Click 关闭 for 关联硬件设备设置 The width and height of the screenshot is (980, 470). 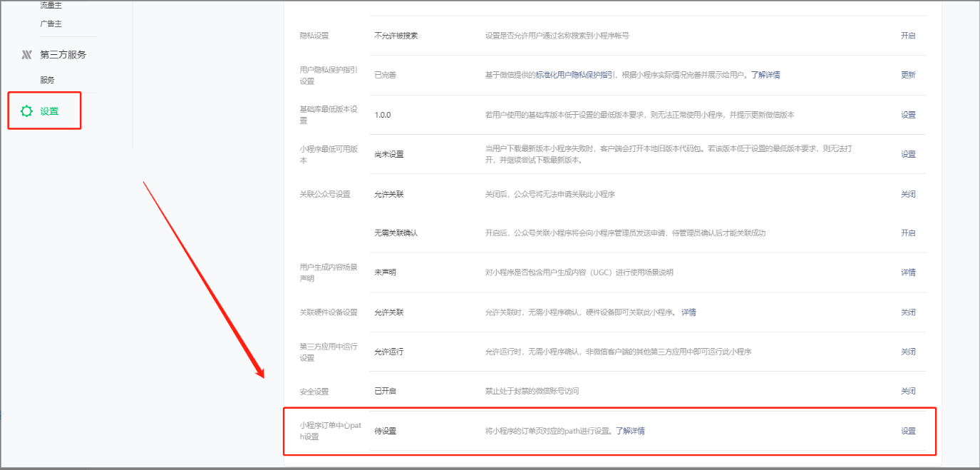tap(908, 312)
